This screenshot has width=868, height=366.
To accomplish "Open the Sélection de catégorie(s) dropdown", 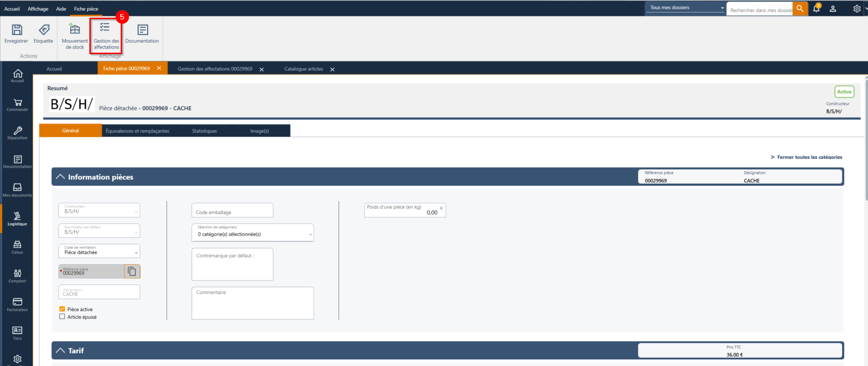I will point(253,232).
